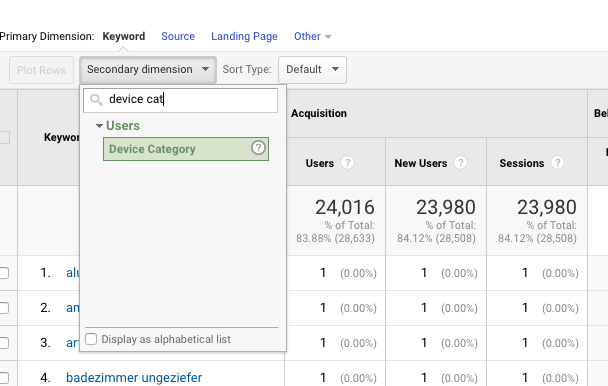Open keyword link badezimmer ungeziefer
This screenshot has width=608, height=386.
pos(134,377)
